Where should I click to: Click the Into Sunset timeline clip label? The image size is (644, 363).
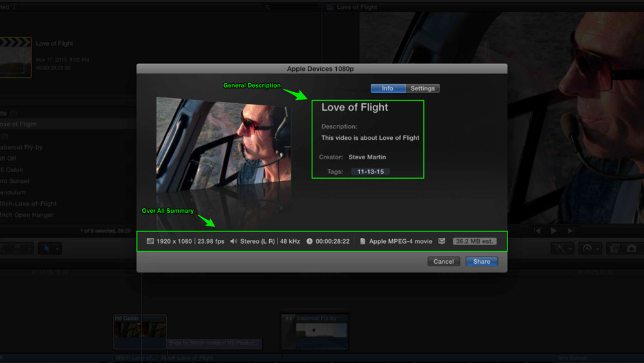coord(573,358)
